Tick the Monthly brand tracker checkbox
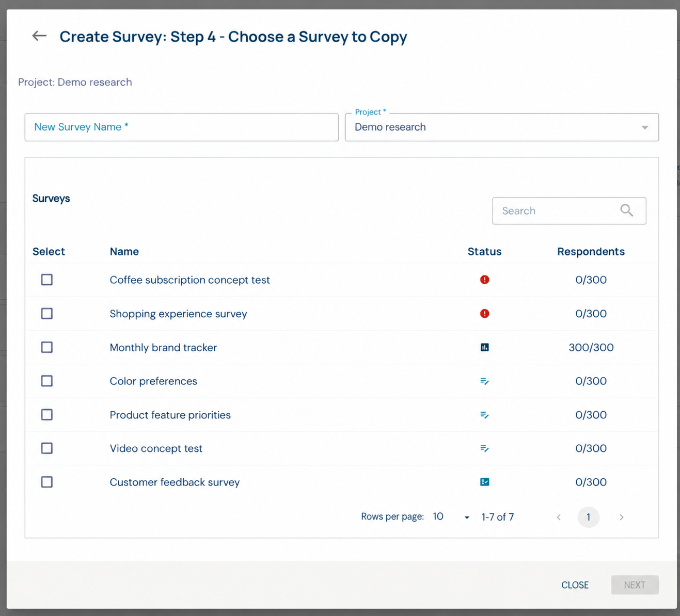The image size is (680, 616). 47,347
